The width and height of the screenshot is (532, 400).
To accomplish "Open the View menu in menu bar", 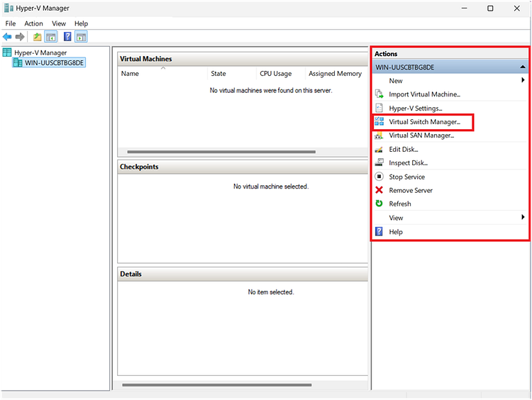I will (59, 23).
